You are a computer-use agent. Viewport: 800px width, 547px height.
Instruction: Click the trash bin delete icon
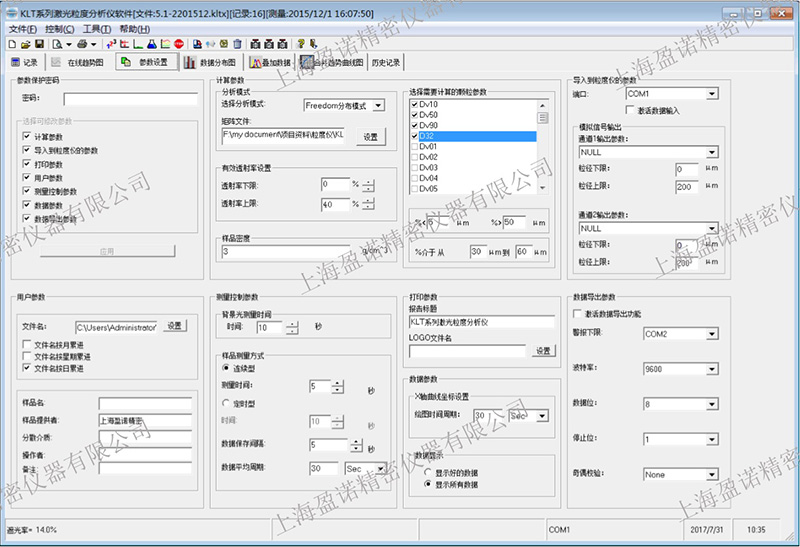(x=237, y=44)
